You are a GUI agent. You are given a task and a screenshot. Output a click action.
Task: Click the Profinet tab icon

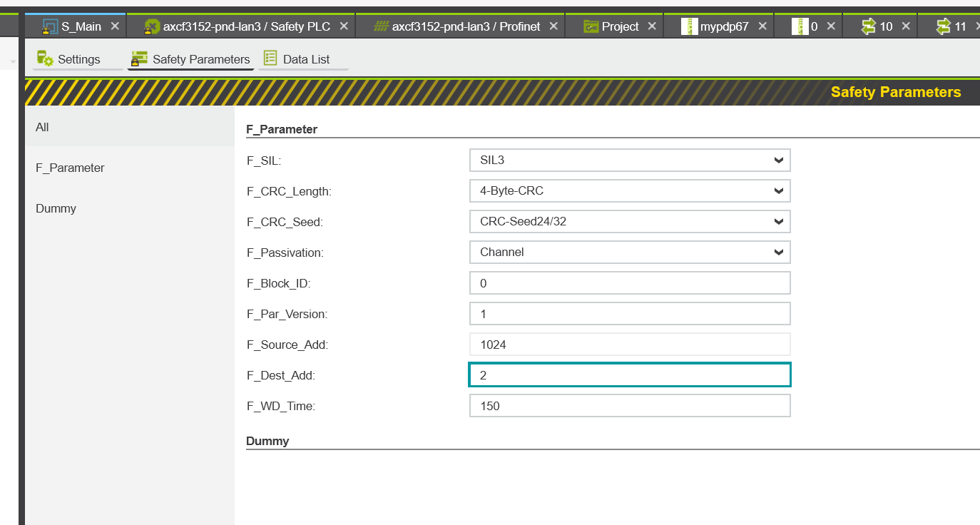(x=382, y=26)
